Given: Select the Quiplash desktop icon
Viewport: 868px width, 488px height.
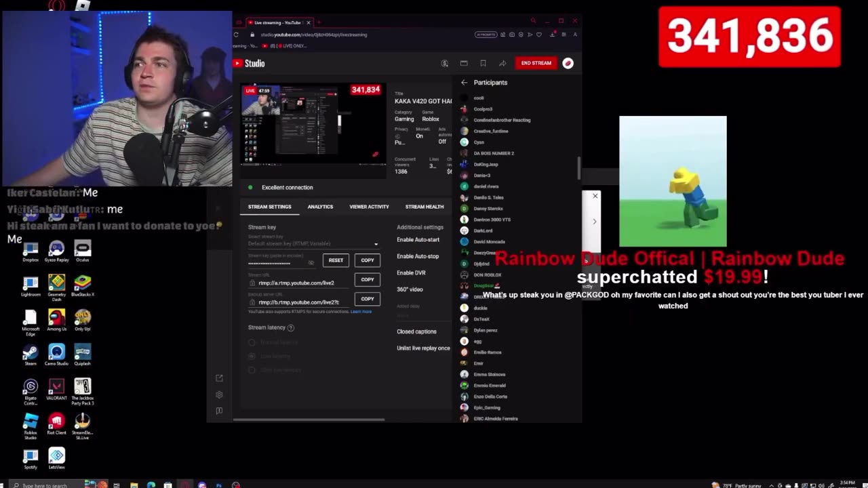Looking at the screenshot, I should click(83, 354).
